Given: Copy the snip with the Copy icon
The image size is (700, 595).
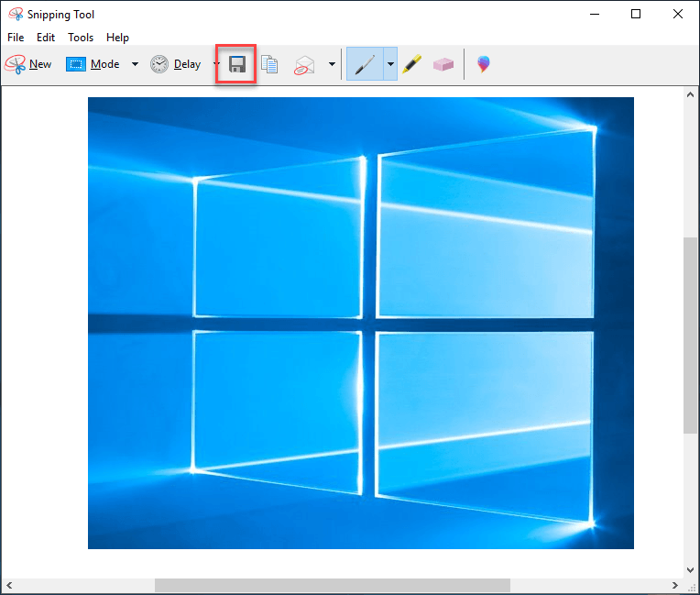Looking at the screenshot, I should (269, 64).
